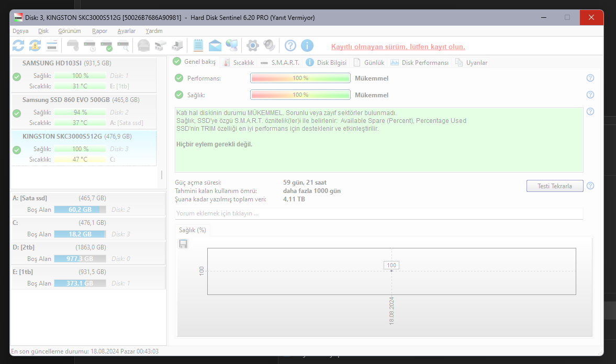Click the Performans 100 % progress bar

coord(300,78)
